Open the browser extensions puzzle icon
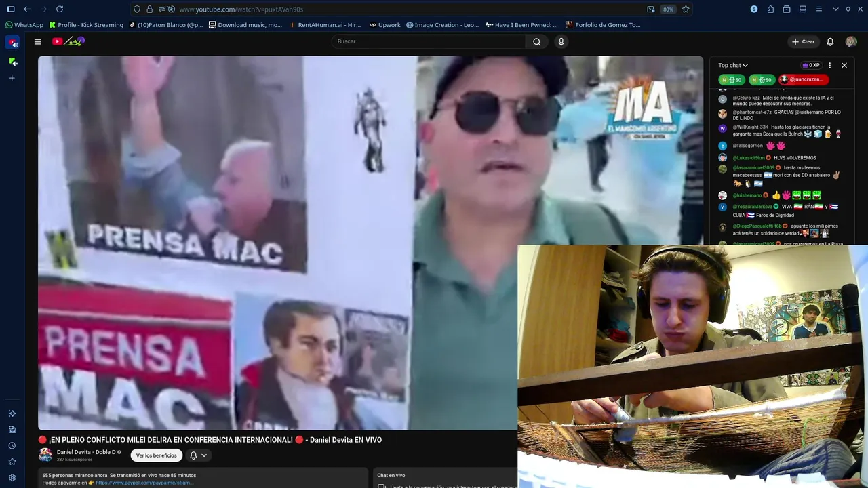 (x=770, y=9)
